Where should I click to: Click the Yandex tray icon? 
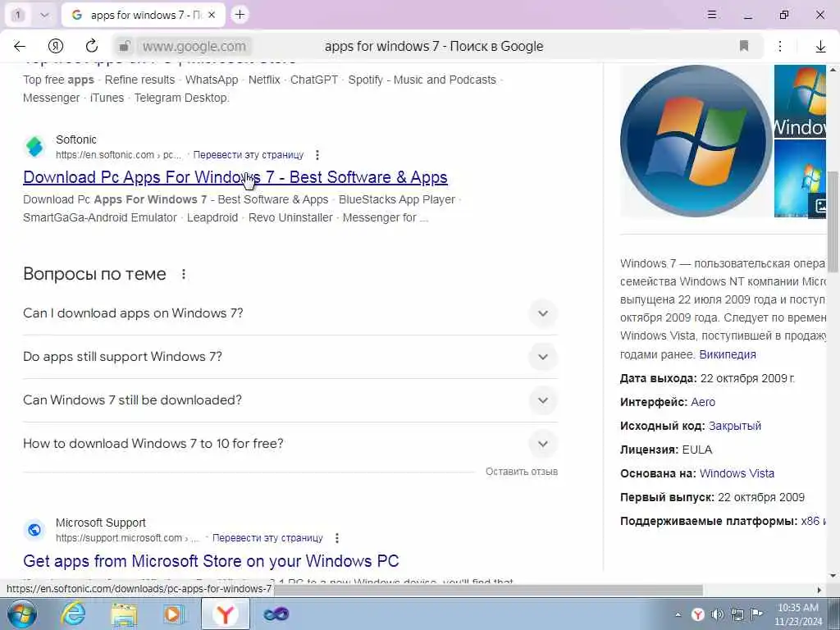[697, 614]
